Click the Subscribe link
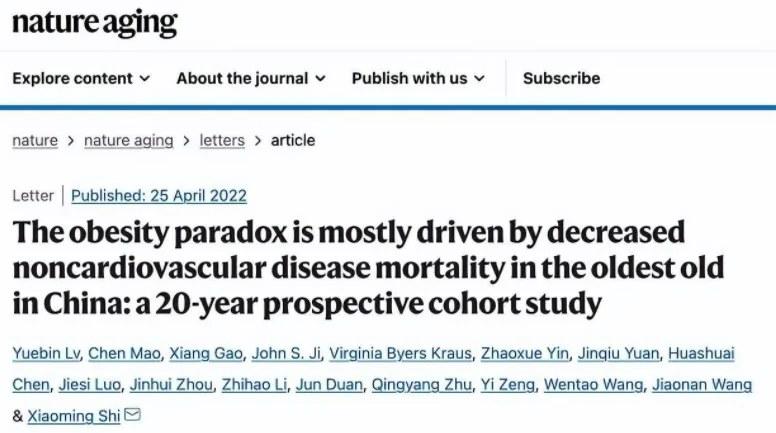Viewport: 776px width, 433px height. coord(561,78)
